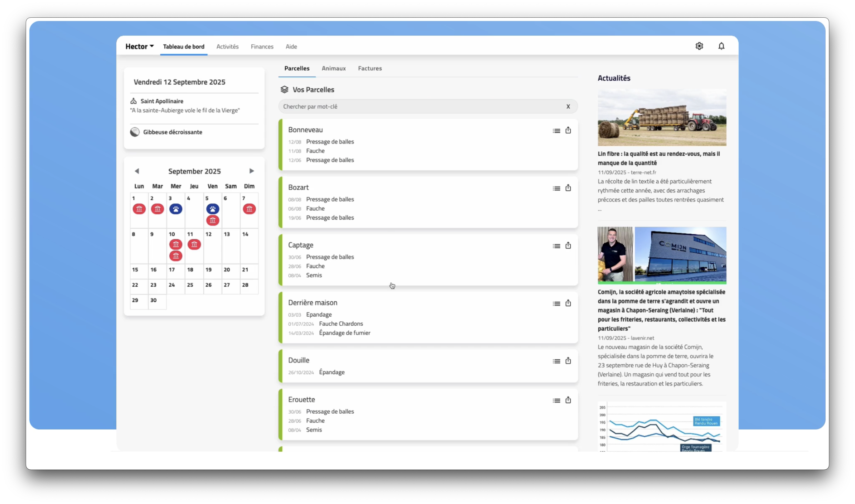
Task: Select the Parcelles tab
Action: point(297,68)
